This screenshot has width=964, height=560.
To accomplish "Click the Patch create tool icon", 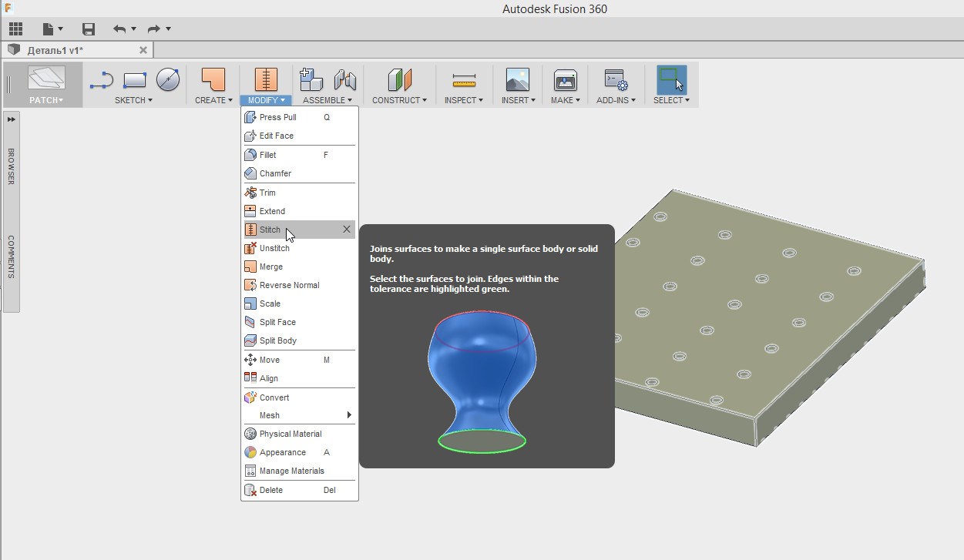I will click(213, 79).
